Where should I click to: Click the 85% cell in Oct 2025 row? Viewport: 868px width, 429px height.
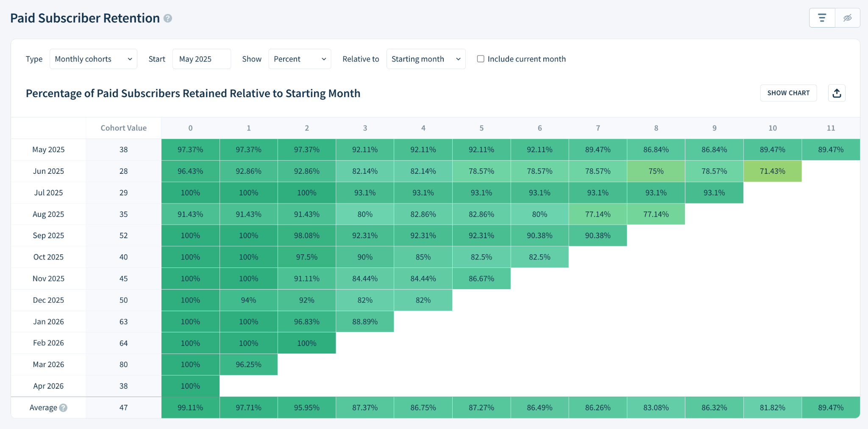coord(423,257)
